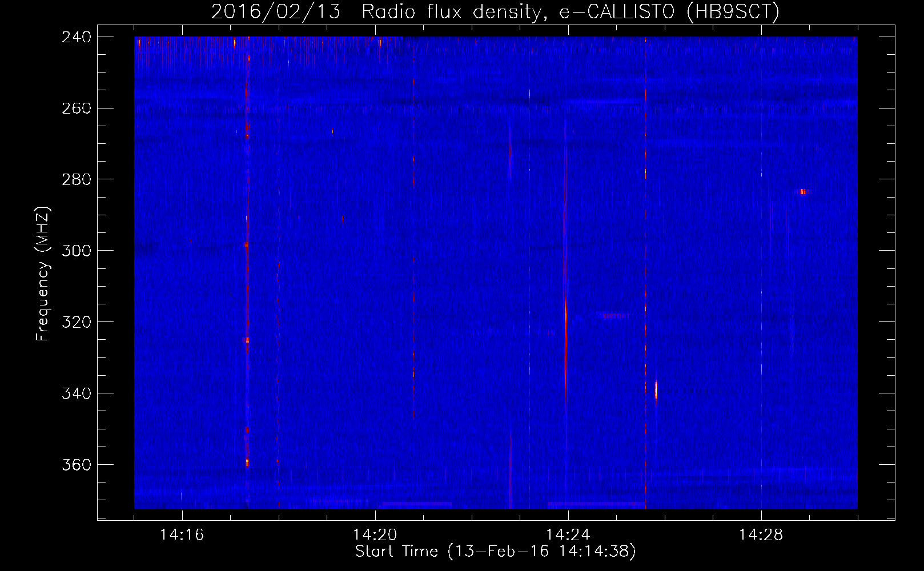Click the 240 frequency tick label

(77, 37)
